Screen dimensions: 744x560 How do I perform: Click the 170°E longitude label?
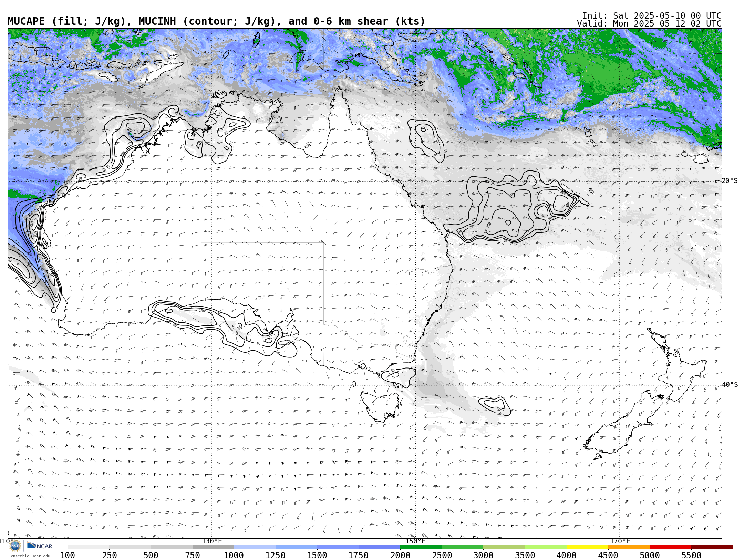point(620,541)
